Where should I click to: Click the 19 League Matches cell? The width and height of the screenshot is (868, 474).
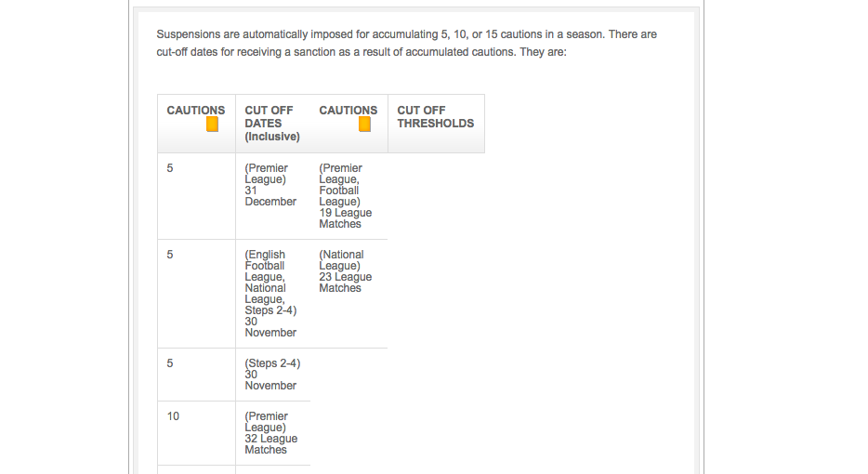coord(346,196)
